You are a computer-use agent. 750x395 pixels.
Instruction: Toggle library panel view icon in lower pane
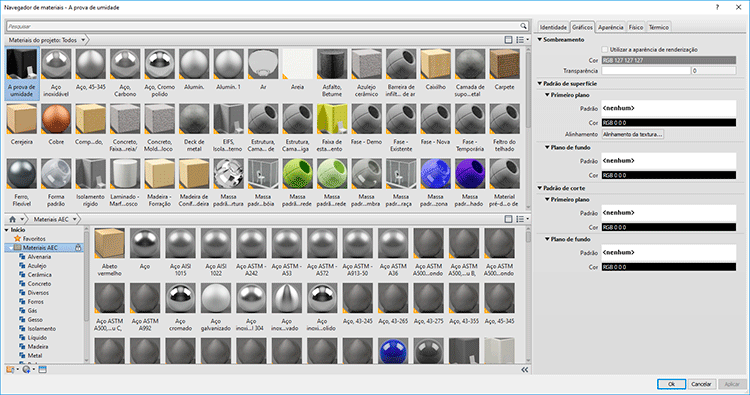point(508,219)
